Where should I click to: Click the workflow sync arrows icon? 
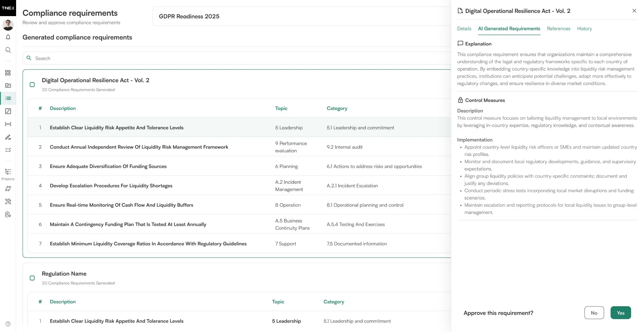coord(8,189)
